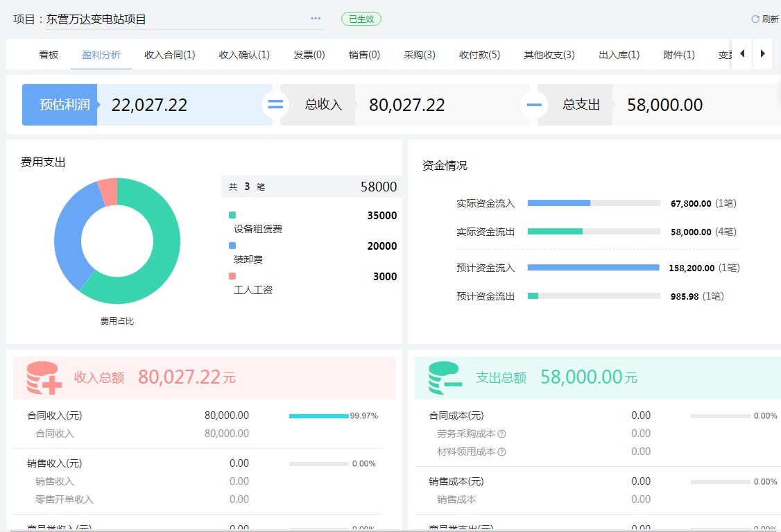
Task: Open the 收入确认(1) tab
Action: click(x=245, y=55)
